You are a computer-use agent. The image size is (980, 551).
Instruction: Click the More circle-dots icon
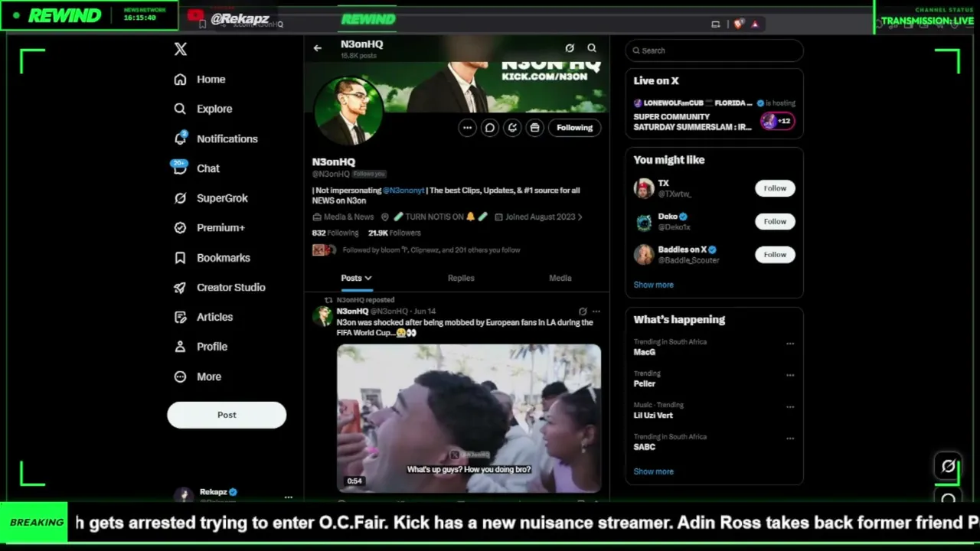180,377
